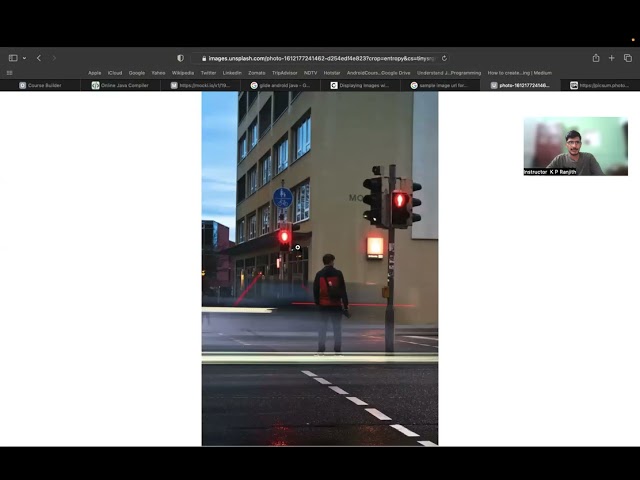Open the sidebar options dropdown chevron
The image size is (640, 480).
pyautogui.click(x=24, y=58)
